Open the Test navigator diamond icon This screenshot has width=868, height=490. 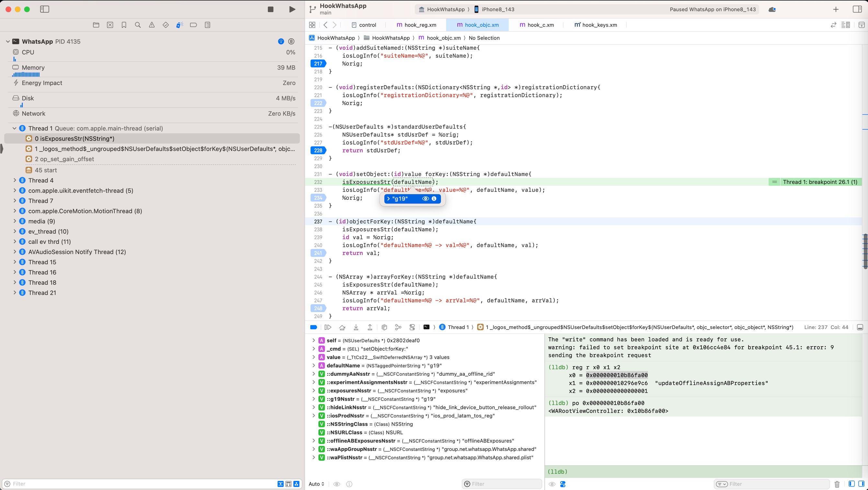[x=166, y=25]
